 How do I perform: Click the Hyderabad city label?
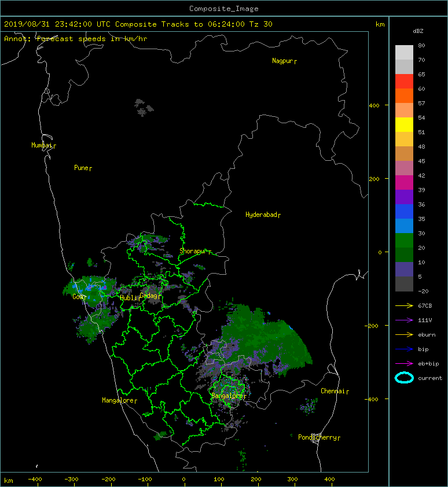click(263, 215)
